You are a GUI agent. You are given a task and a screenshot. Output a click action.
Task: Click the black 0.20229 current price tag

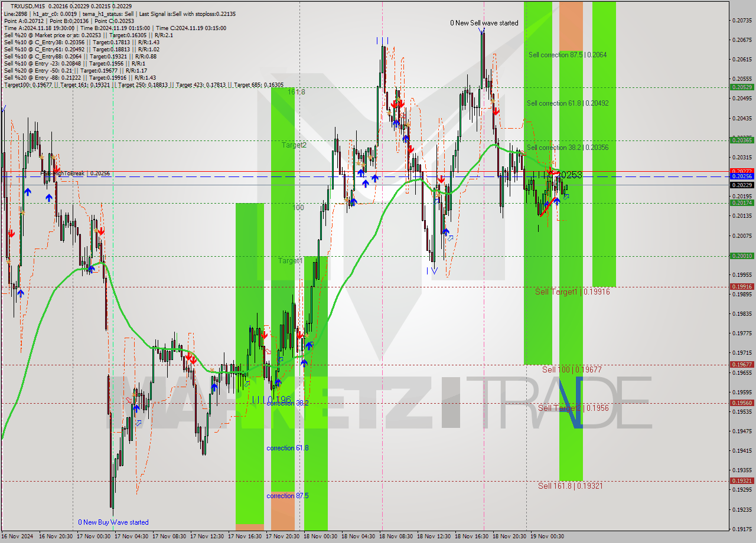[742, 185]
